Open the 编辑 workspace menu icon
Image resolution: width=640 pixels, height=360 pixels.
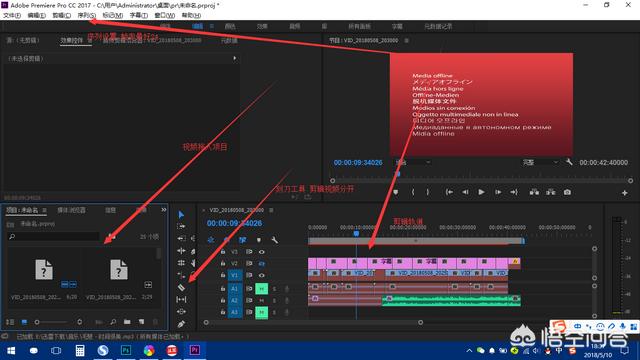pyautogui.click(x=212, y=26)
